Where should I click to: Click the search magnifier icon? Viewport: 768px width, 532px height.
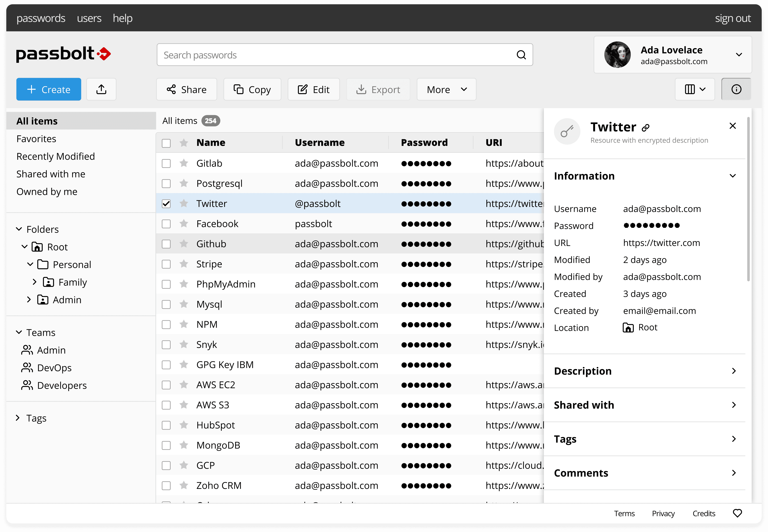tap(521, 55)
